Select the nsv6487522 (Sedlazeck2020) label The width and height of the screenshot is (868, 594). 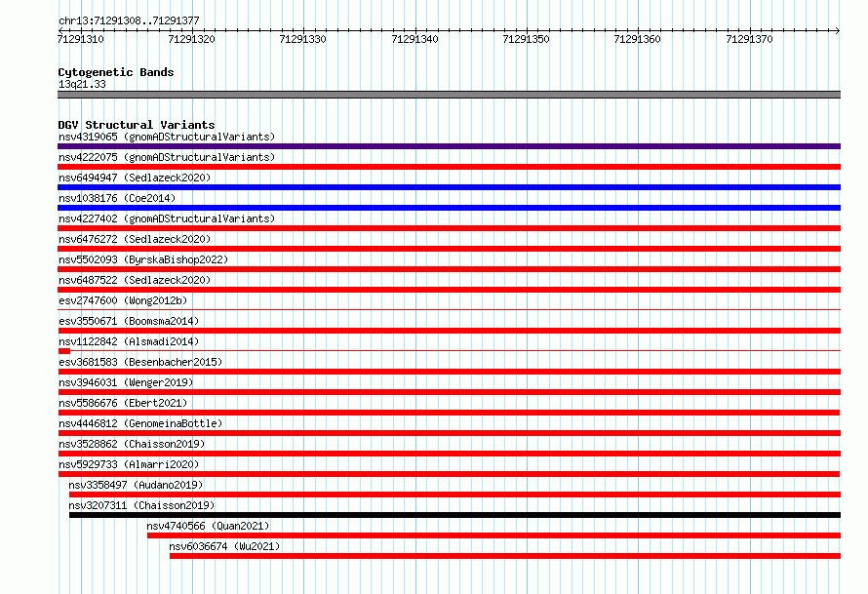coord(135,280)
